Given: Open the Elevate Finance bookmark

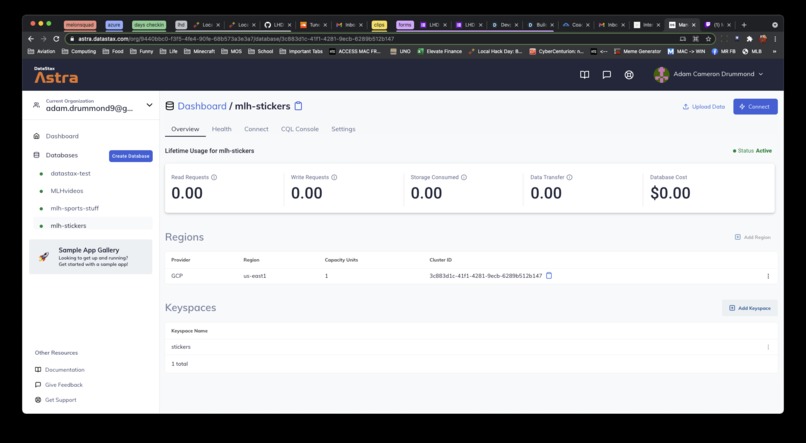Looking at the screenshot, I should pos(439,51).
